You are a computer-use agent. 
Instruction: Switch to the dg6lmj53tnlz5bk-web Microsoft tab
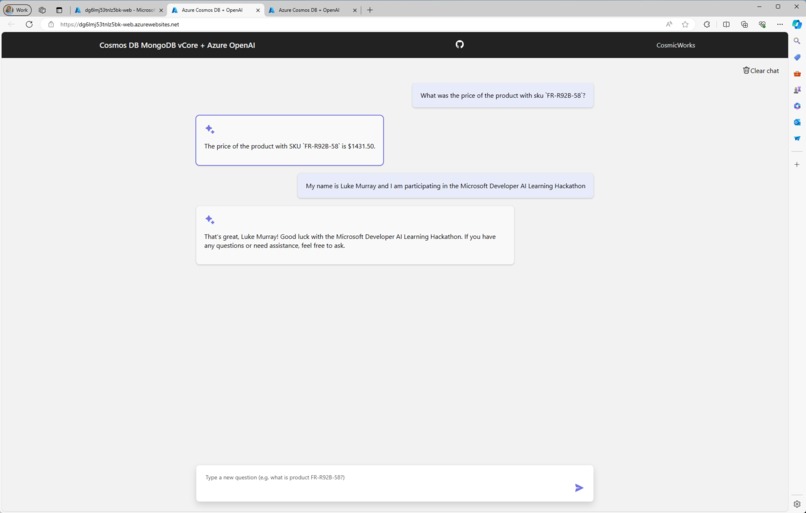118,10
